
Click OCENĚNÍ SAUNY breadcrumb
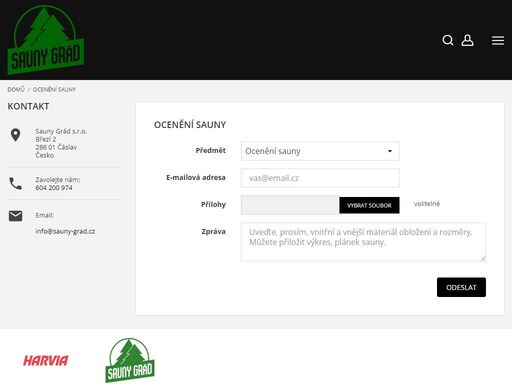click(x=54, y=89)
